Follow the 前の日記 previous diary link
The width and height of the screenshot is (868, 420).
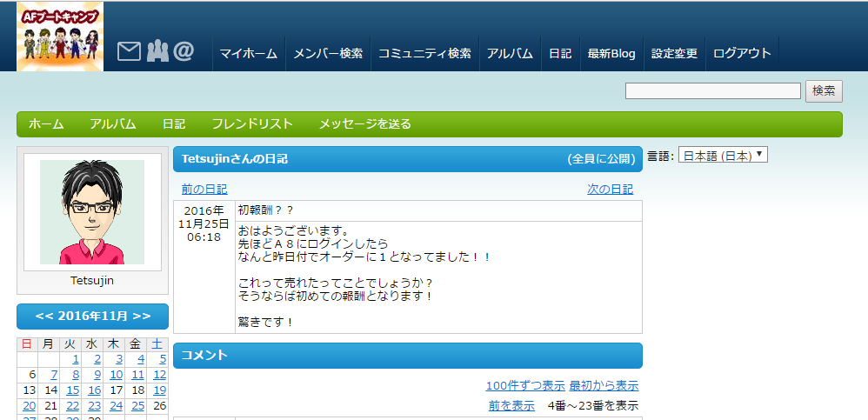[204, 189]
